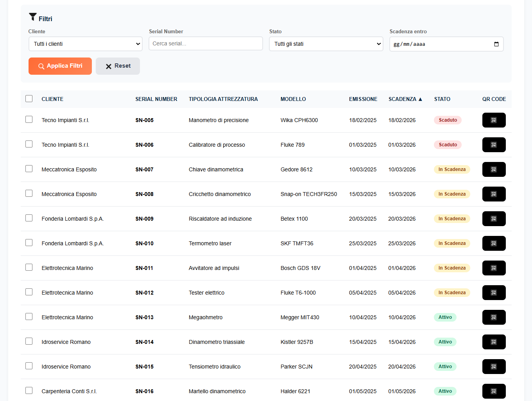Click the calendar icon in Scadenza entro
This screenshot has height=401, width=532.
point(496,44)
